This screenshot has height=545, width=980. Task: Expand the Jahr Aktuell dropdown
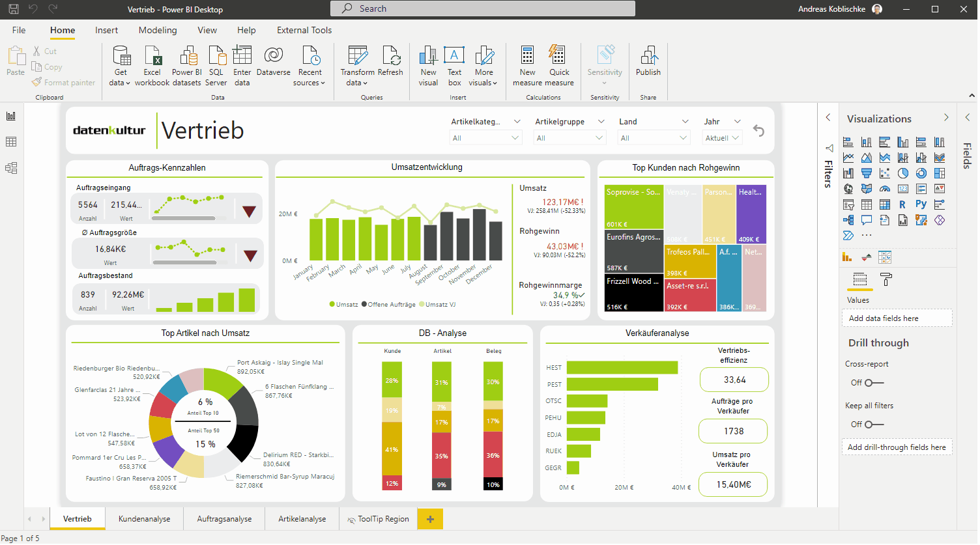(722, 138)
